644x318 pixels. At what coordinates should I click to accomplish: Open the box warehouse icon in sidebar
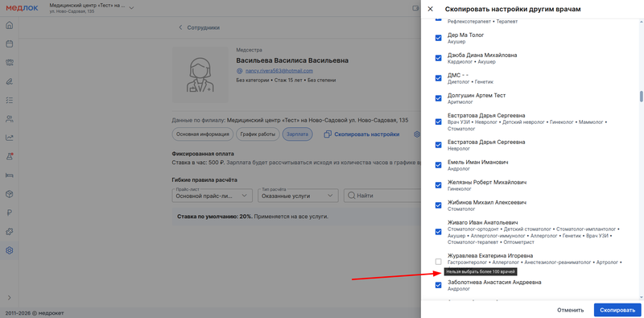pyautogui.click(x=9, y=194)
